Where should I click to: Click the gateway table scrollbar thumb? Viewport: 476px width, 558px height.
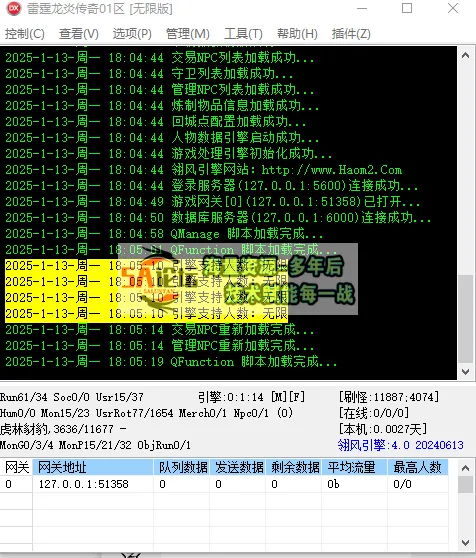[465, 484]
